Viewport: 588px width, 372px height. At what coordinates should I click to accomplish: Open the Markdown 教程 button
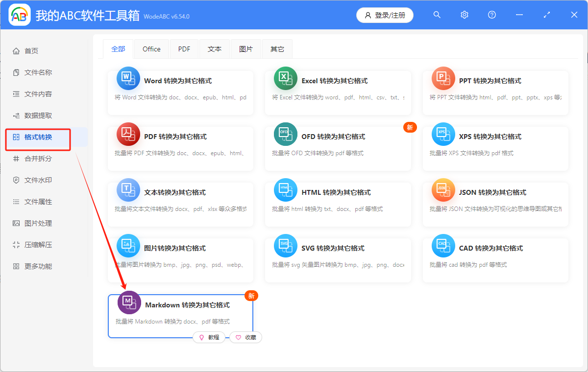tap(209, 337)
